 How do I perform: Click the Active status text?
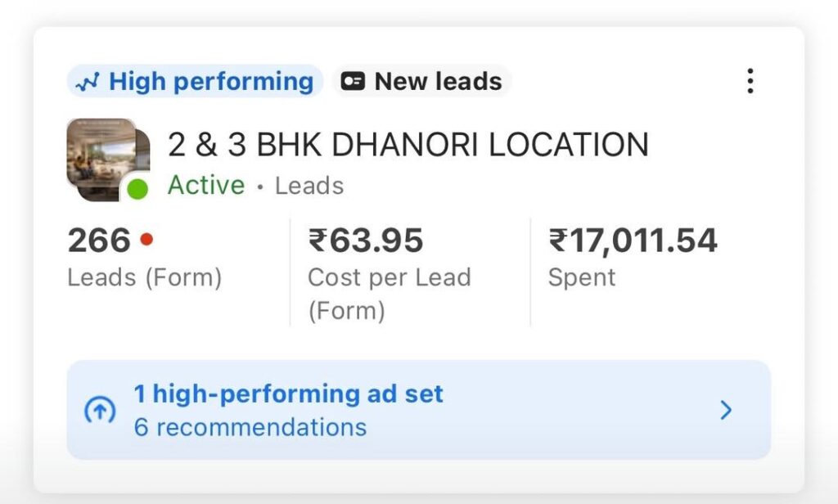click(x=206, y=185)
